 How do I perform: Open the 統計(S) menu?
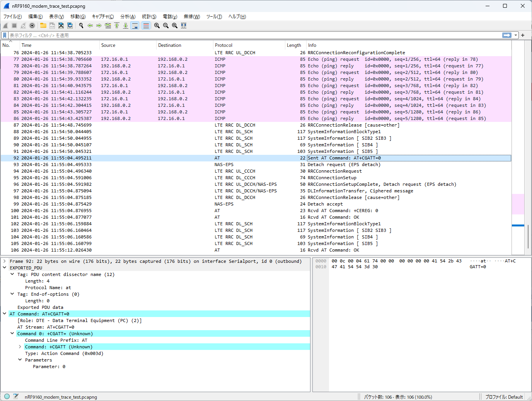149,17
